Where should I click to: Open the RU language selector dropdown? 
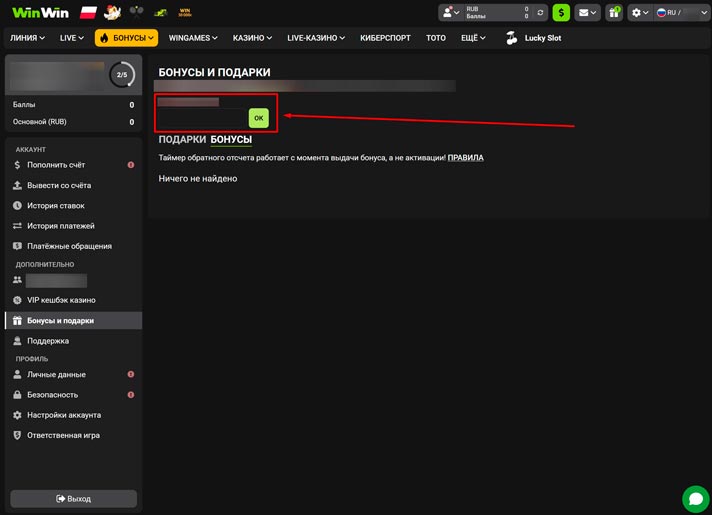point(682,13)
